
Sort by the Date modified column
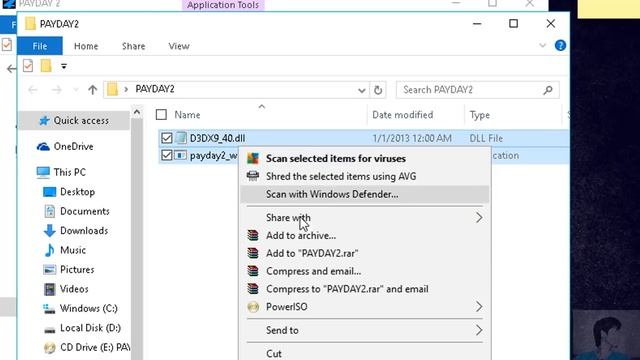(402, 115)
